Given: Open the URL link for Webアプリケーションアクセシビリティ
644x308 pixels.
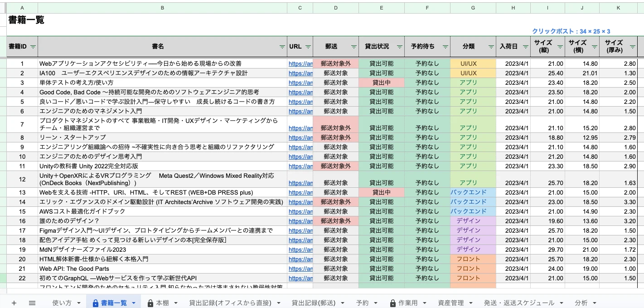Looking at the screenshot, I should (299, 64).
